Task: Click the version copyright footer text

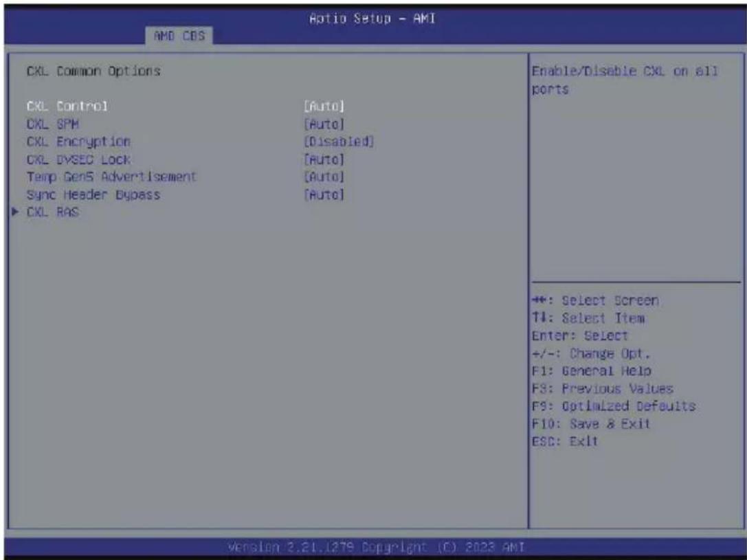Action: (x=376, y=547)
